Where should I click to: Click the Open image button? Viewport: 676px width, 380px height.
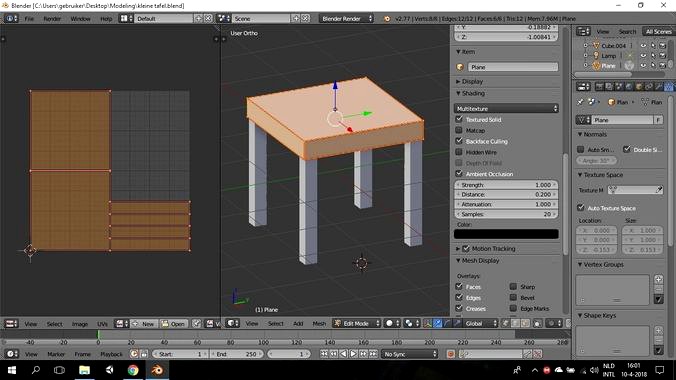click(x=173, y=323)
